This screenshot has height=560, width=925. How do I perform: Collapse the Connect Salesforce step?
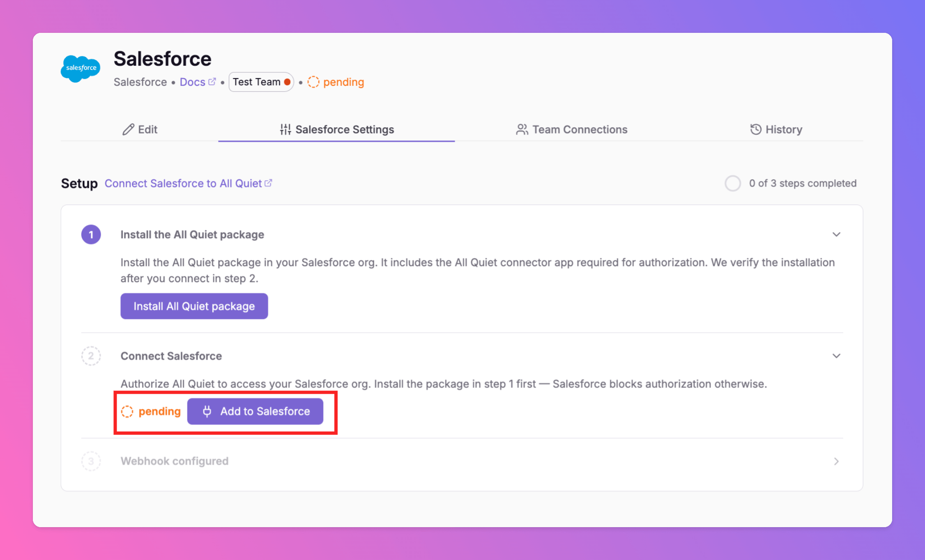point(836,356)
